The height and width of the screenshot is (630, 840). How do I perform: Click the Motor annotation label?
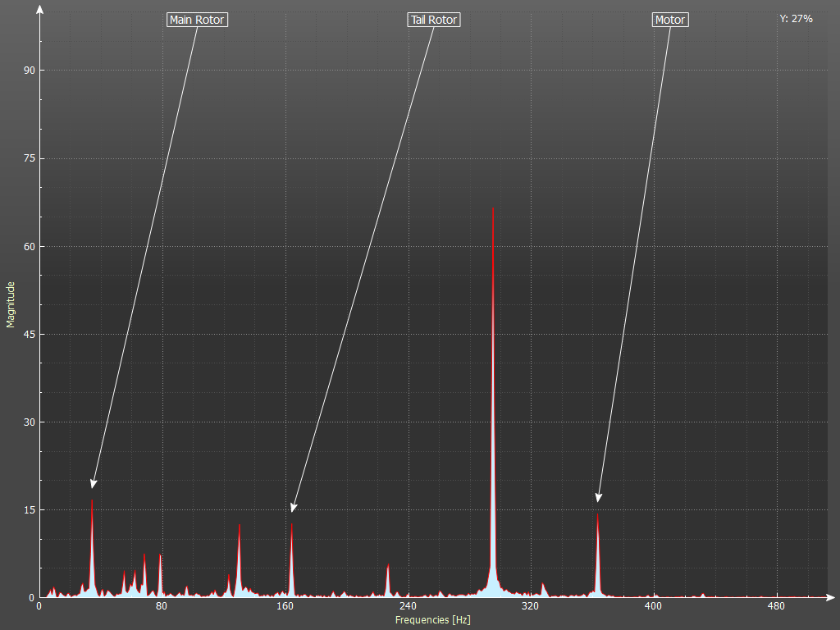coord(670,20)
